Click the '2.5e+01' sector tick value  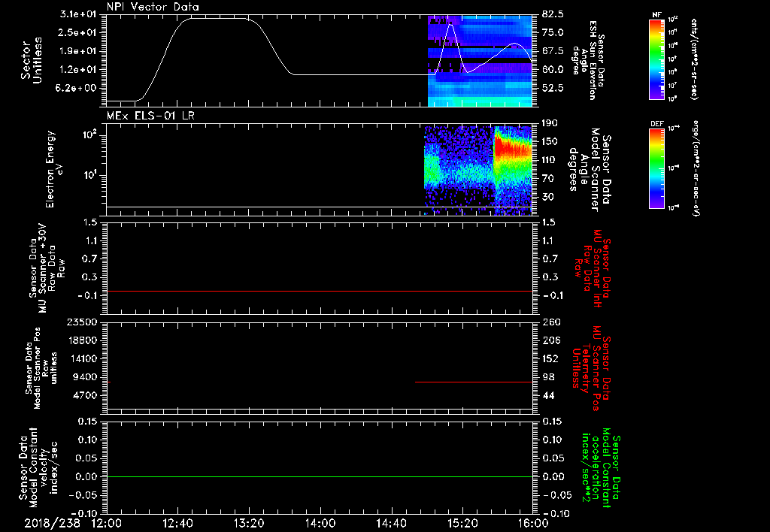78,32
